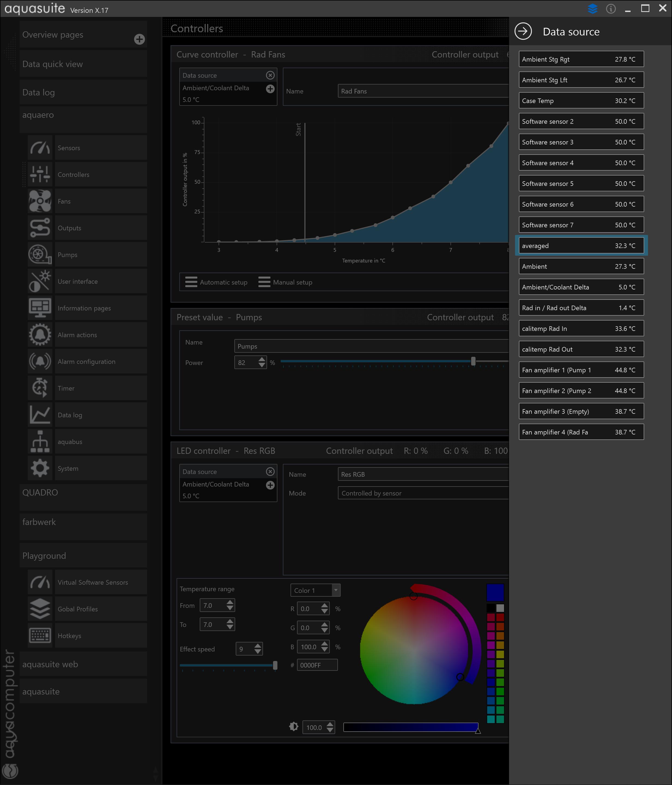The width and height of the screenshot is (672, 785).
Task: Select Ambient Stg Rgt data source
Action: (581, 59)
